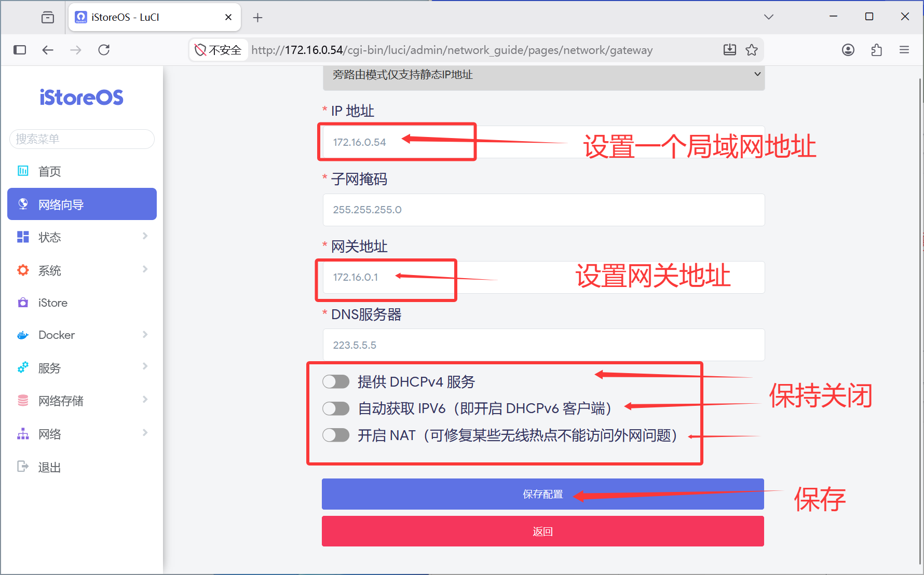Click the 返回 button

pyautogui.click(x=543, y=531)
